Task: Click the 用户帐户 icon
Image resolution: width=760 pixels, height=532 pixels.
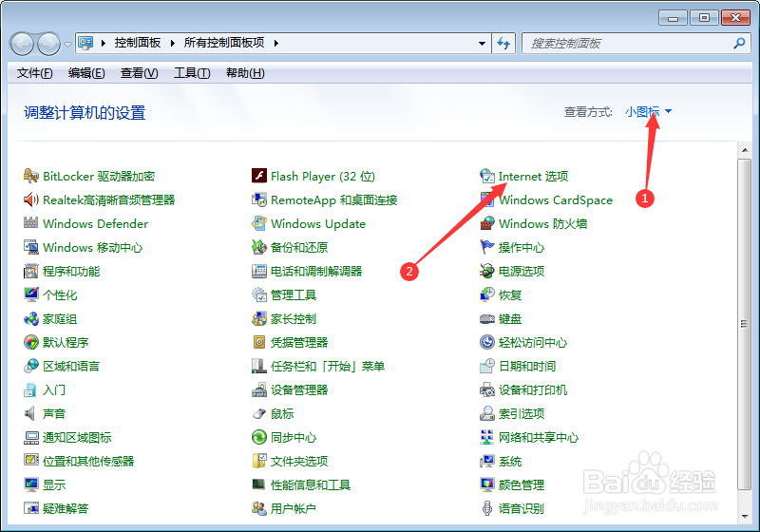Action: click(259, 508)
